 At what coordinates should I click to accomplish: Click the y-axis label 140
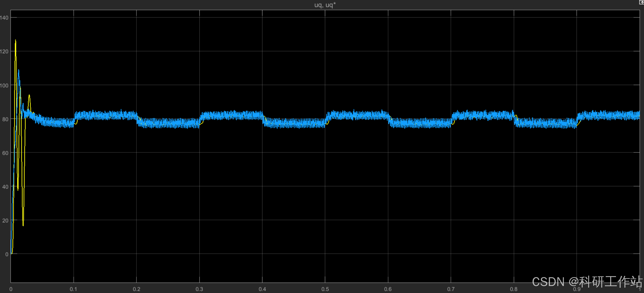[4, 18]
